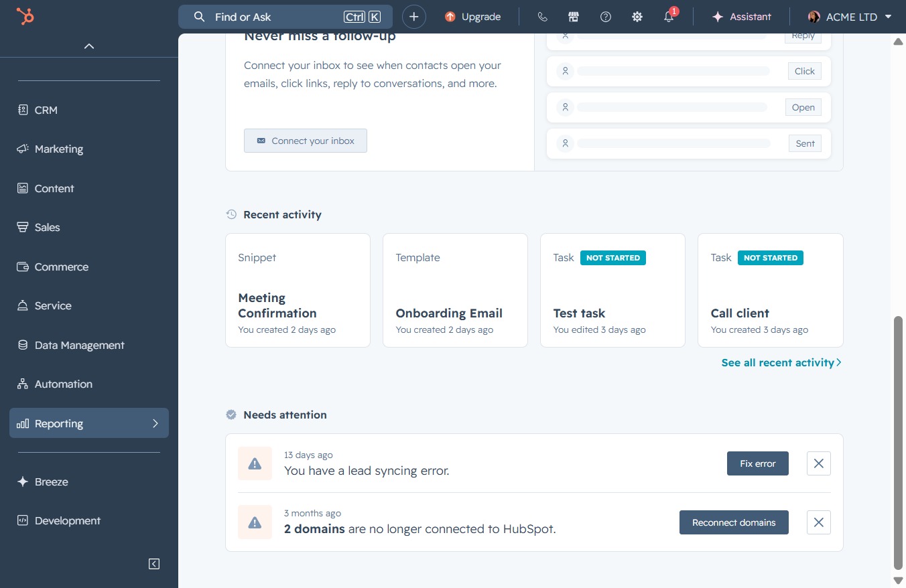Click the scrollbar up arrow

point(899,42)
